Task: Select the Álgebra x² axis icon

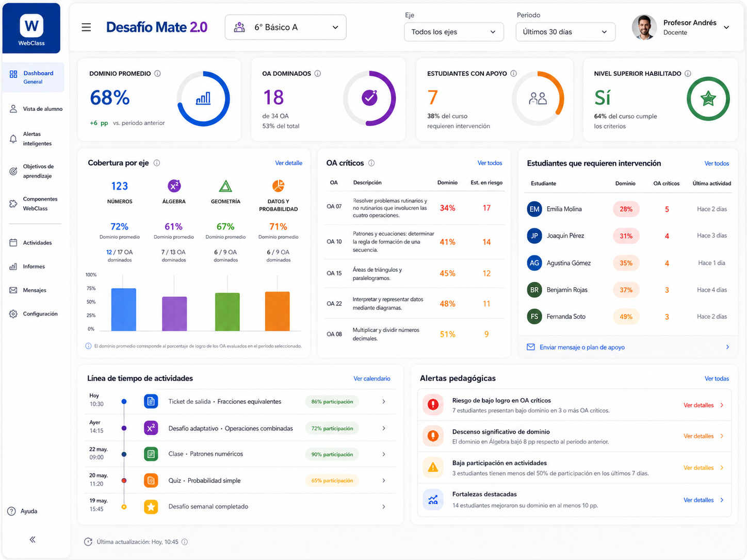Action: [174, 186]
